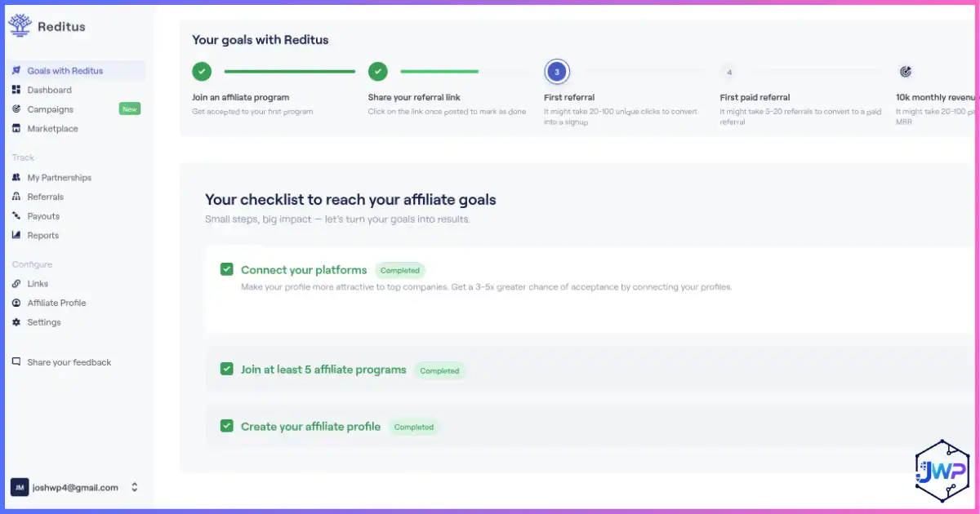980x514 pixels.
Task: Click step 3 circle for First referral
Action: point(557,72)
